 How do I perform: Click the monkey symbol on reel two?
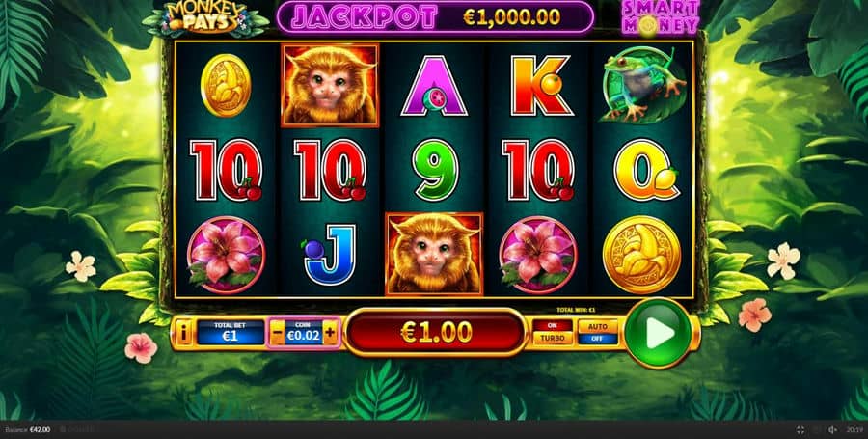coord(330,85)
